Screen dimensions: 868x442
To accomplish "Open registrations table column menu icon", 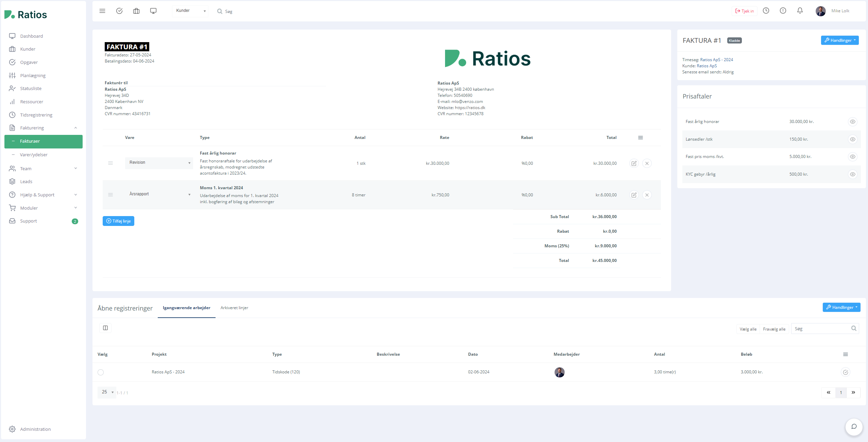I will coord(846,354).
